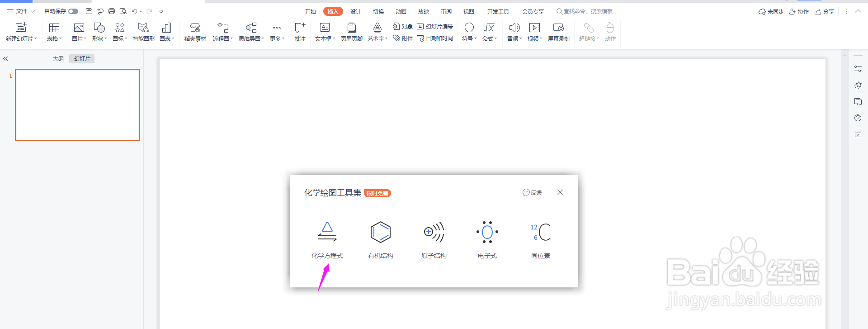Image resolution: width=868 pixels, height=329 pixels.
Task: Insert 智能图形 smart graphic
Action: [144, 32]
